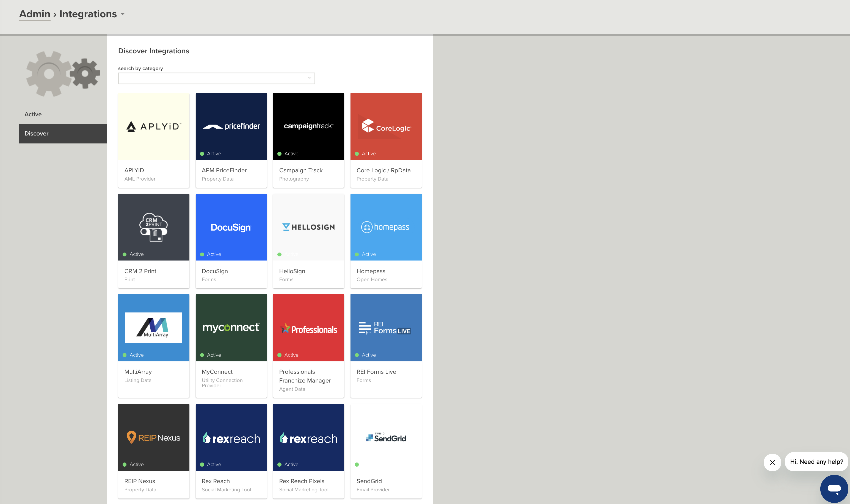Click the SendGrid card title text
Screen dimensions: 850x504
coord(369,481)
